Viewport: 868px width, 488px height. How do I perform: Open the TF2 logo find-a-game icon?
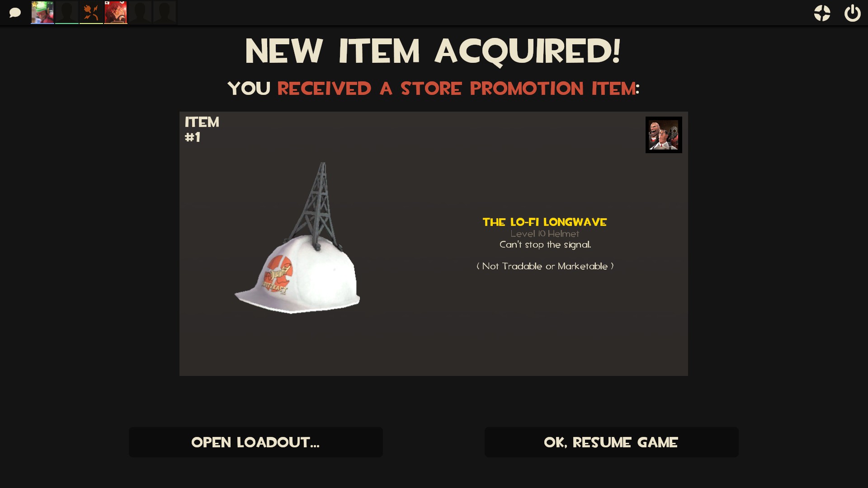click(x=822, y=13)
